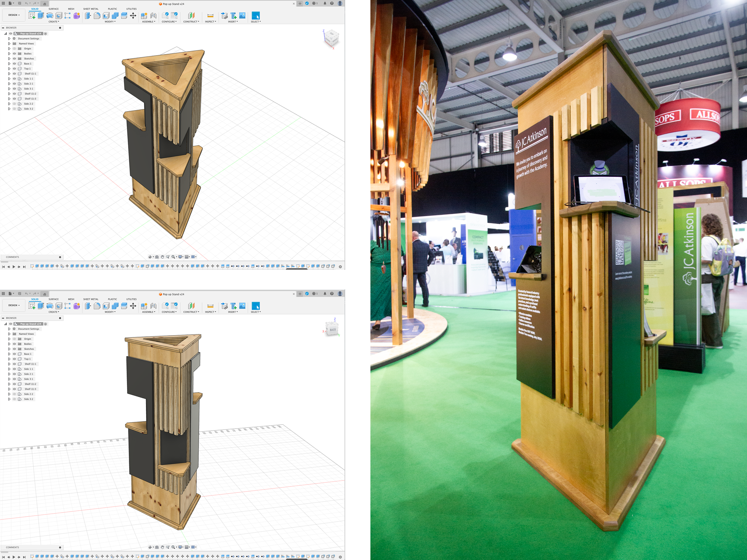
Task: Open SHEET METAL tab in lower window
Action: 91,299
